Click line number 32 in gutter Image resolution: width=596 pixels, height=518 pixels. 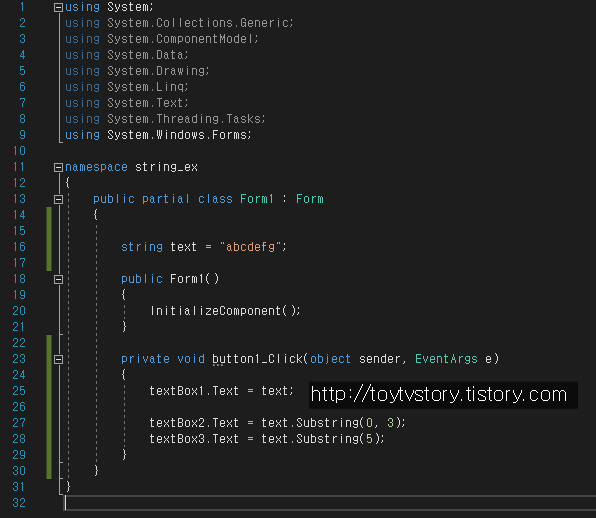pos(19,503)
